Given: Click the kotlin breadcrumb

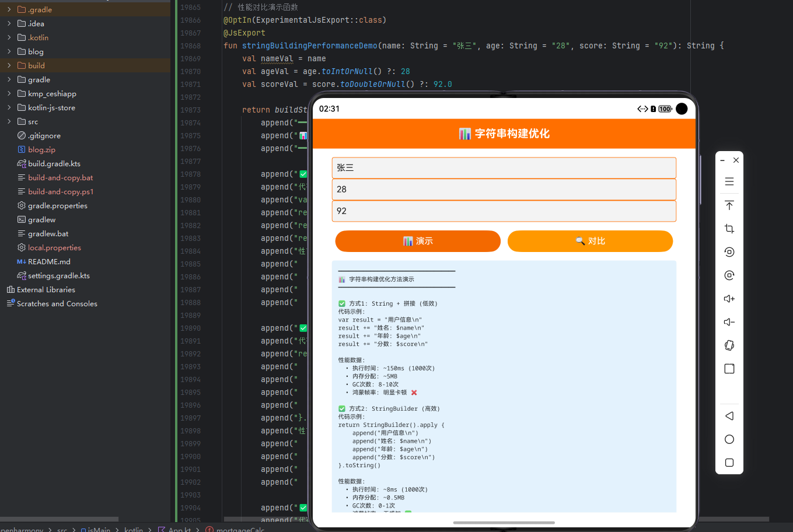Looking at the screenshot, I should pyautogui.click(x=134, y=530).
